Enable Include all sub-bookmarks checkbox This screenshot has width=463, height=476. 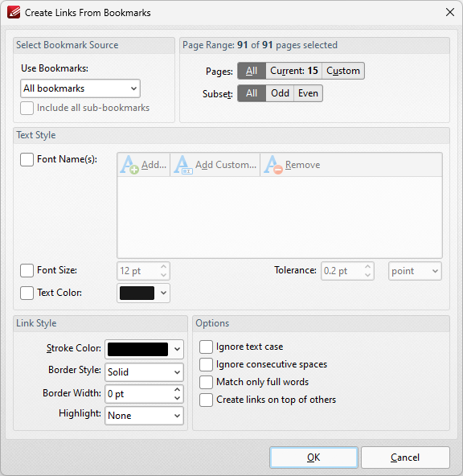(27, 108)
